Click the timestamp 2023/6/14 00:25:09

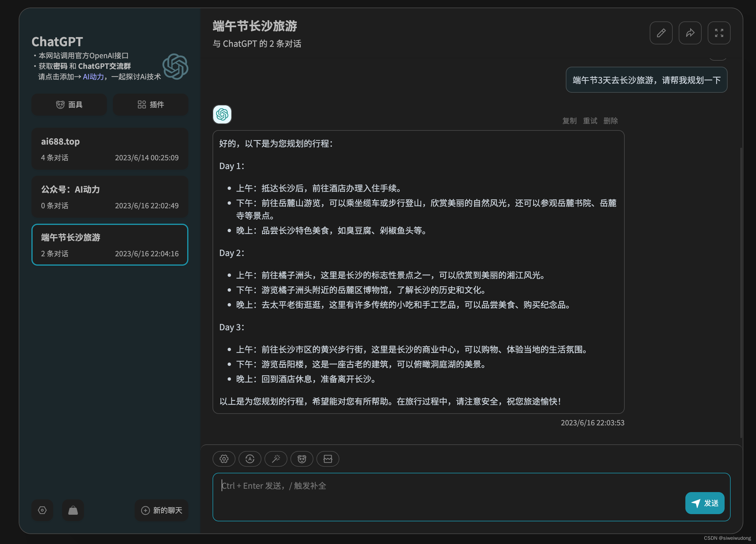tap(147, 158)
